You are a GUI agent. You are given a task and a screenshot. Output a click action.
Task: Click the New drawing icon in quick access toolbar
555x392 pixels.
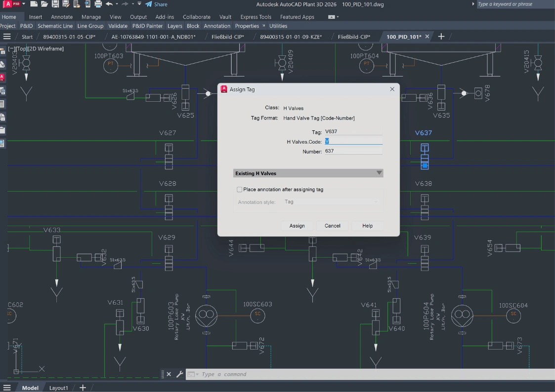click(x=34, y=4)
